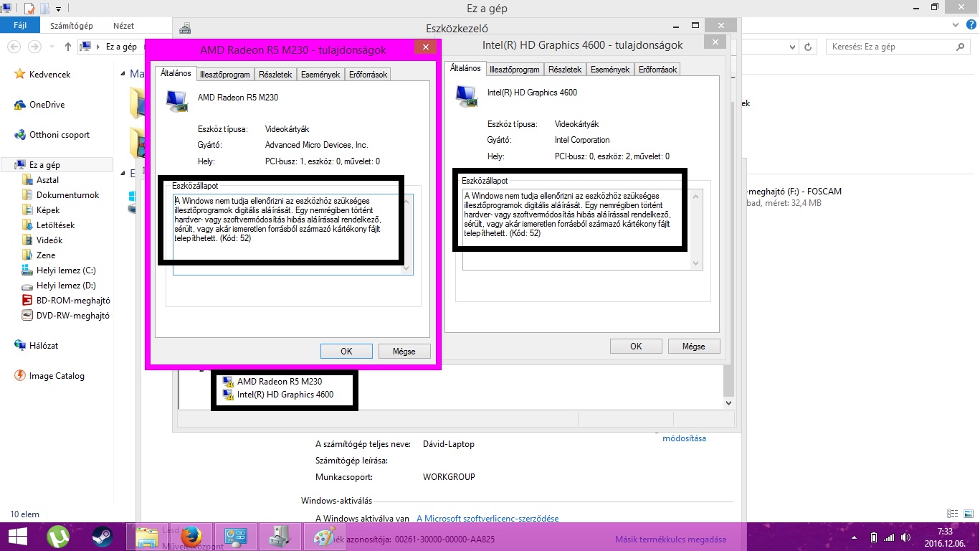Select Kedvencek in the navigation pane
This screenshot has height=551, width=980.
tap(49, 74)
